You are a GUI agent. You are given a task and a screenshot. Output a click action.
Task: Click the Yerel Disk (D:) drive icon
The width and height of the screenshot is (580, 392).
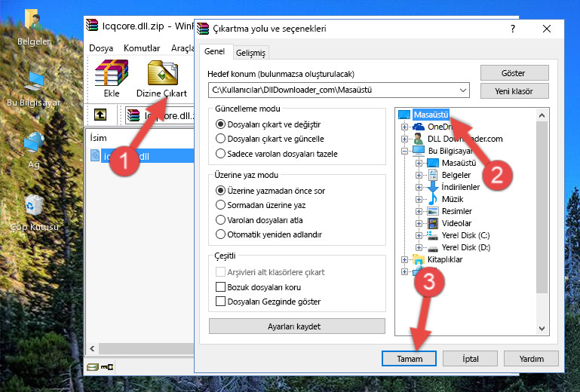pyautogui.click(x=433, y=248)
